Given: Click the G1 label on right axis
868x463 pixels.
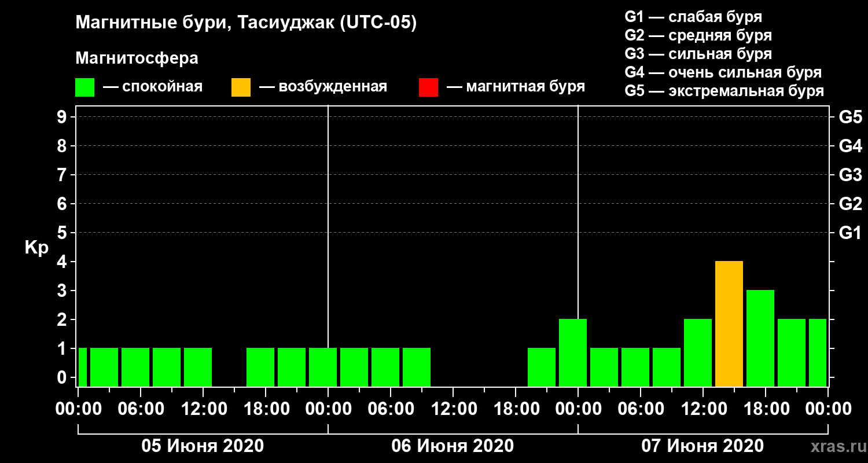Looking at the screenshot, I should (850, 233).
